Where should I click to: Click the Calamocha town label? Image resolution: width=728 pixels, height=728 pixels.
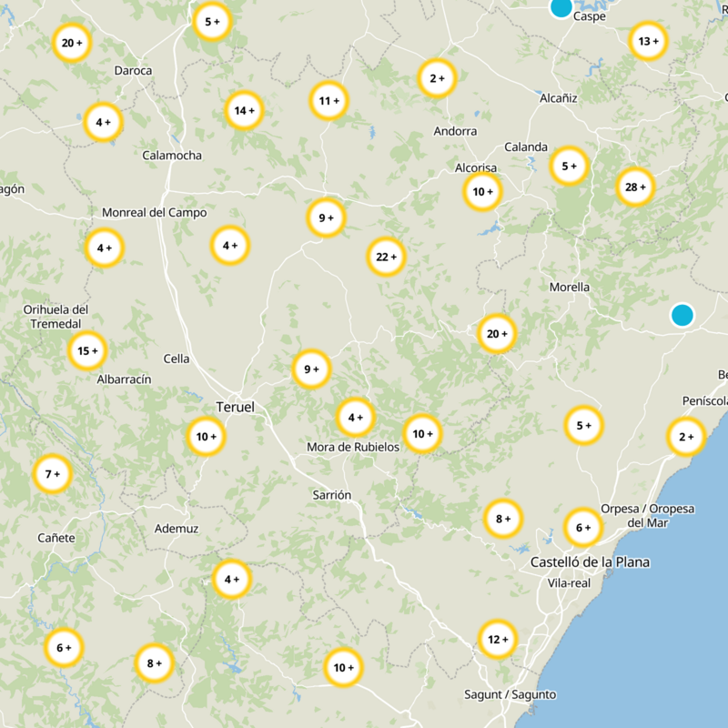click(x=172, y=155)
